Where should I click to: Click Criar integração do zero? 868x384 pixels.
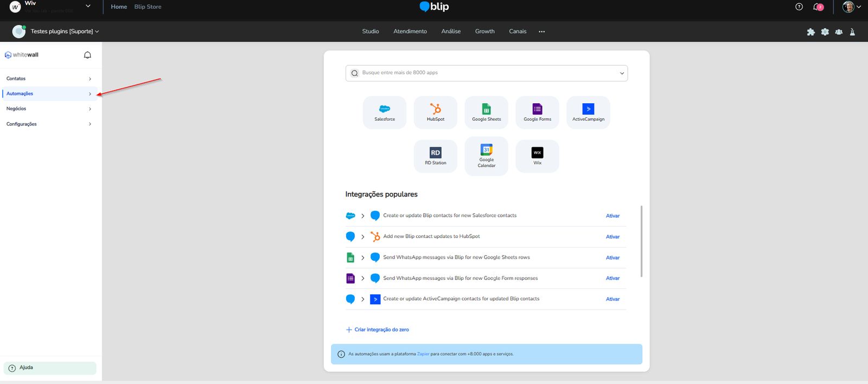(x=378, y=330)
